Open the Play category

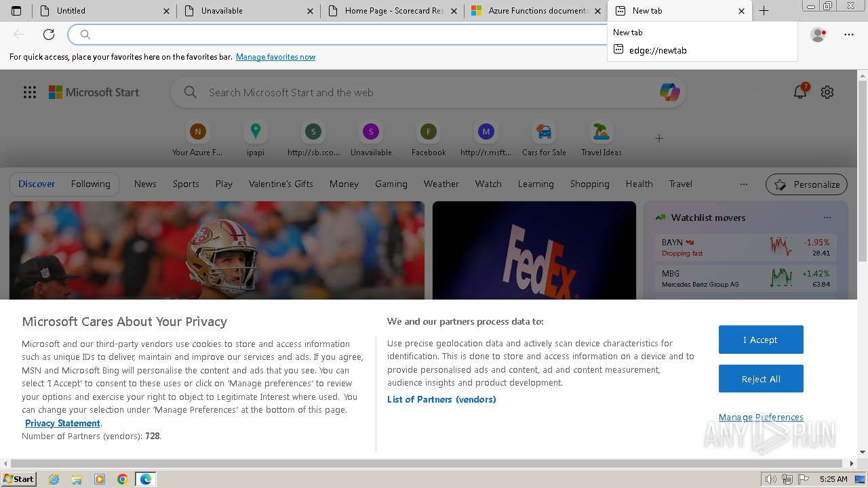point(224,184)
